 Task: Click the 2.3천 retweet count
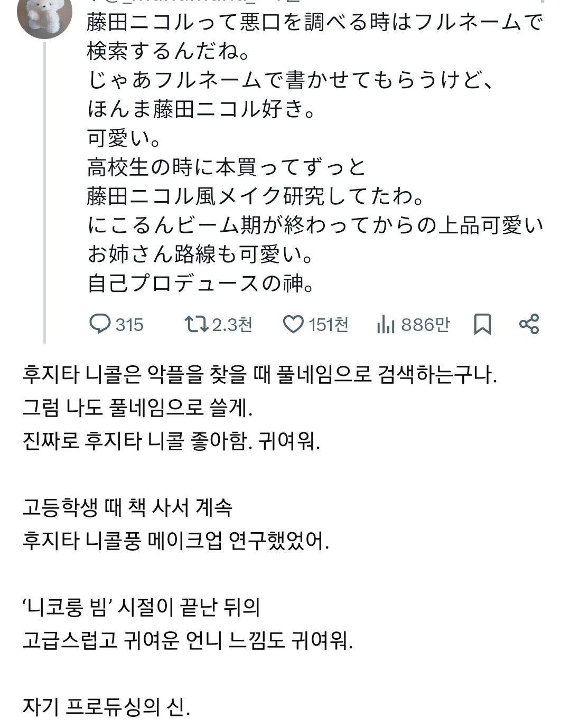point(232,325)
